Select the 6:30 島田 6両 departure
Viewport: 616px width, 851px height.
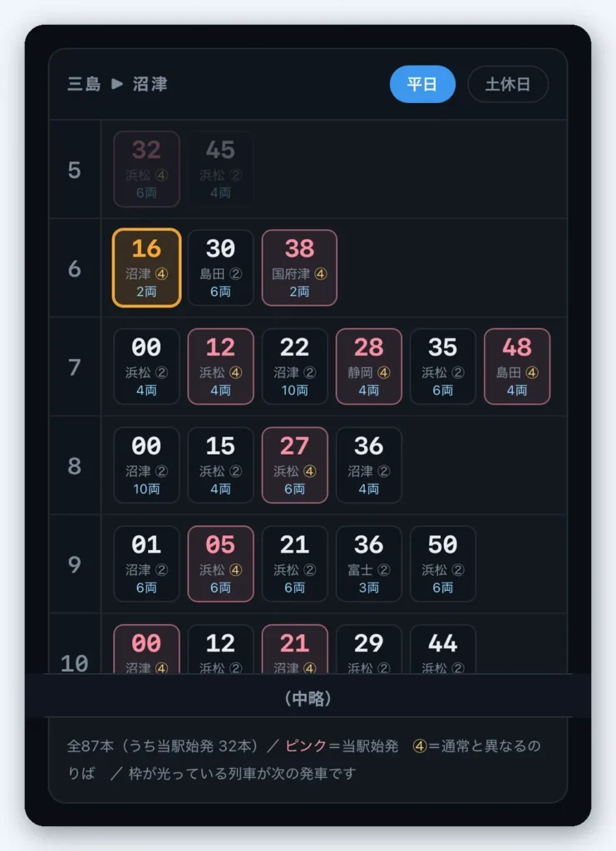pyautogui.click(x=220, y=268)
